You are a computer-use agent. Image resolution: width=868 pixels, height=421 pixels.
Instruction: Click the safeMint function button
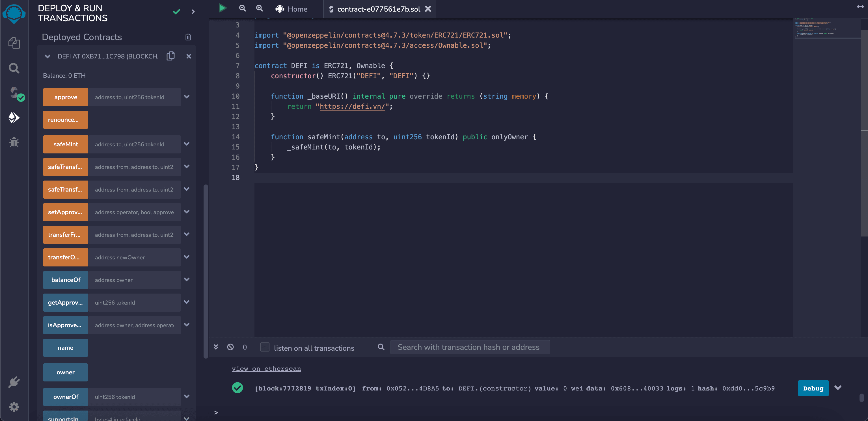pos(65,144)
